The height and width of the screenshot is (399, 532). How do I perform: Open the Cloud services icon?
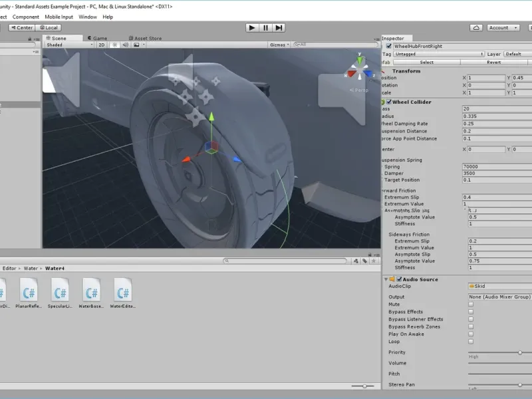tap(476, 27)
